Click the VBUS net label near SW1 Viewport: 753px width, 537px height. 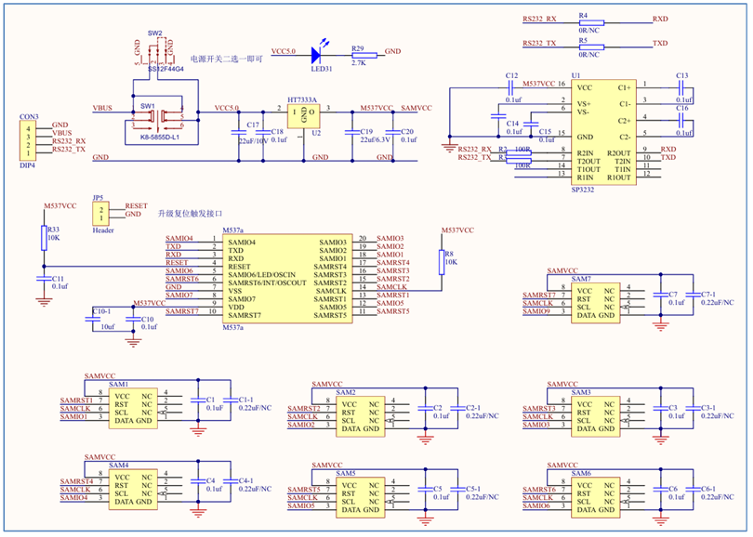tap(103, 107)
